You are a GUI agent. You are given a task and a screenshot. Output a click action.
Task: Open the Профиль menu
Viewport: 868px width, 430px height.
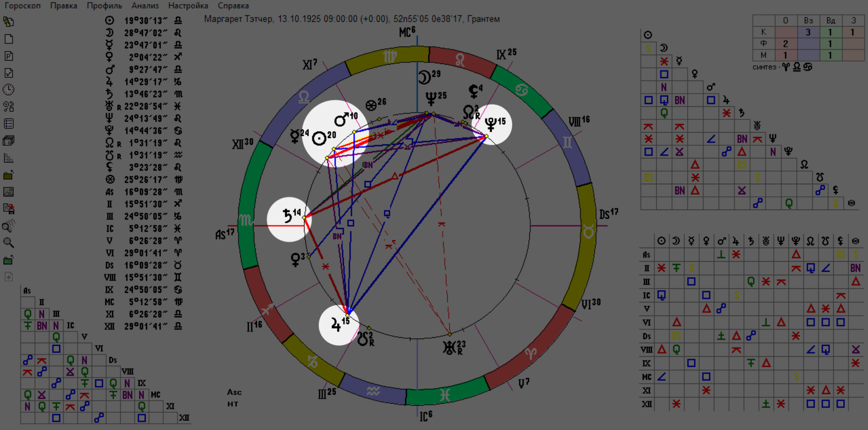click(104, 5)
